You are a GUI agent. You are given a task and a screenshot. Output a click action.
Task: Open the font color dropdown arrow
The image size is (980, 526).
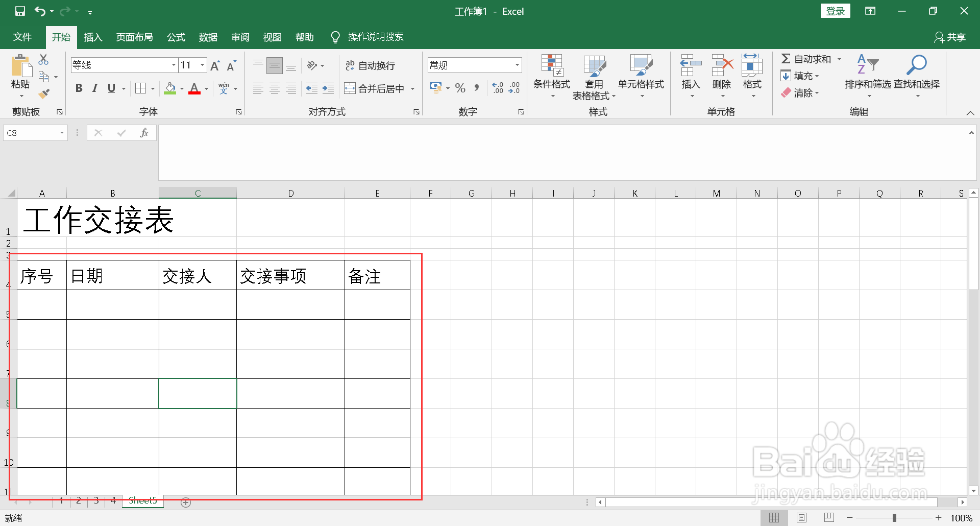point(206,88)
